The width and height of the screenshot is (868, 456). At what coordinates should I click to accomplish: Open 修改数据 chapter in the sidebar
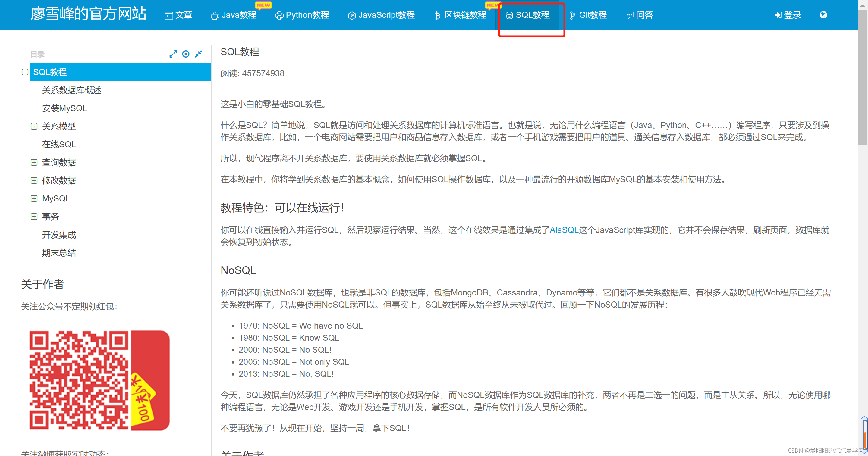click(x=59, y=180)
